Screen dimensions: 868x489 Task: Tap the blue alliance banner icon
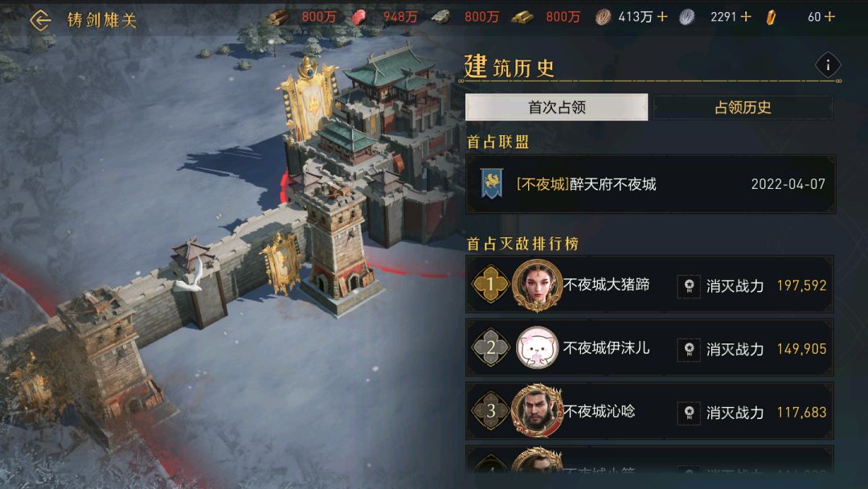coord(492,183)
